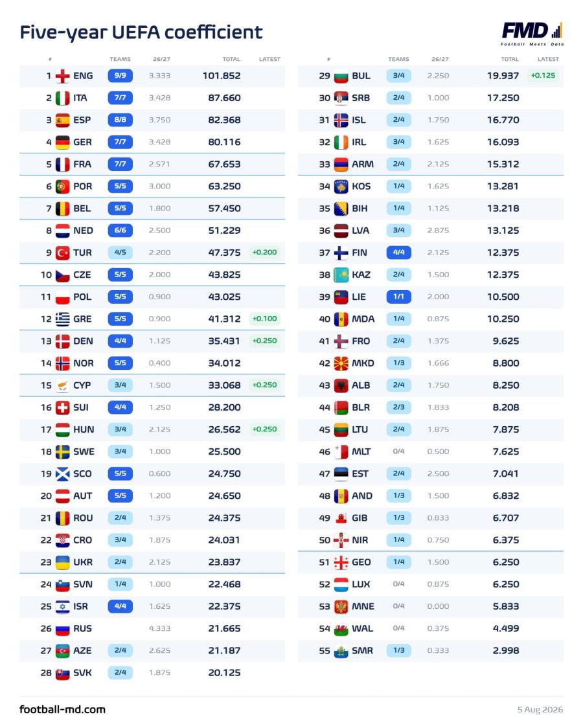Click the +0.200 latest badge for Turkey
This screenshot has width=583, height=728.
click(264, 253)
